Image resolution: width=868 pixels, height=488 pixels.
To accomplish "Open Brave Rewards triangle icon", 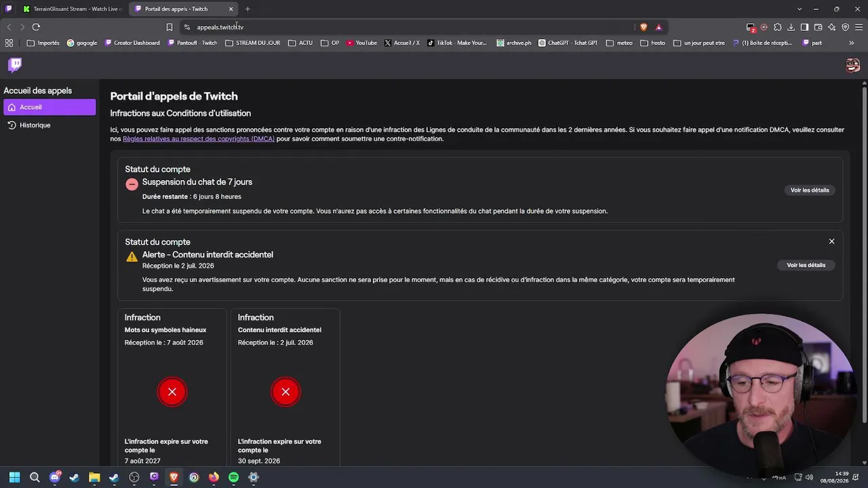I will click(658, 27).
